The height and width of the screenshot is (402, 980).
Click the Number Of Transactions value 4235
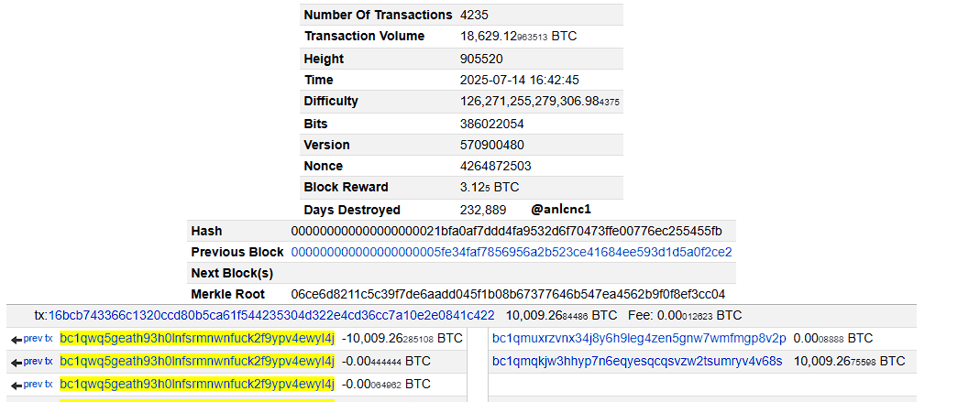pos(475,15)
